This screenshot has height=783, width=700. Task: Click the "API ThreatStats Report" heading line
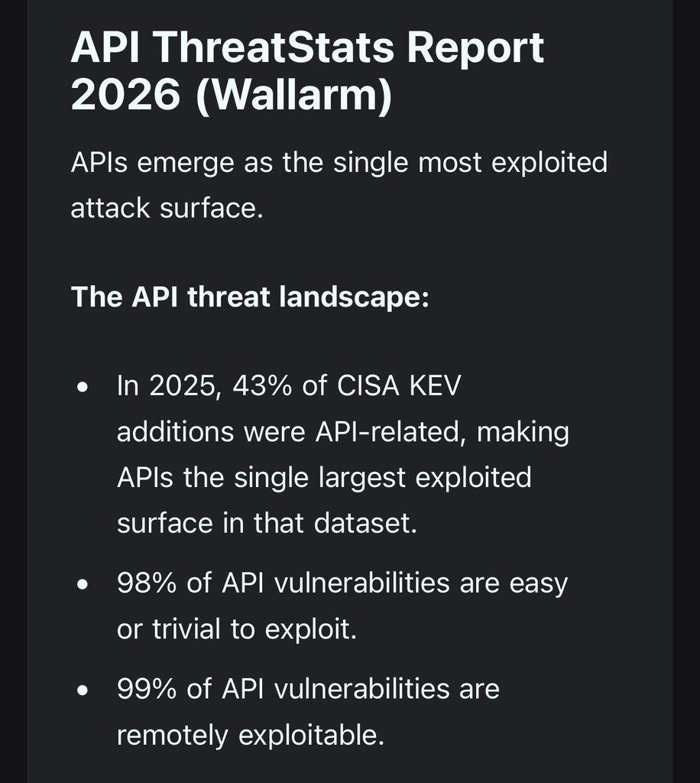(307, 47)
